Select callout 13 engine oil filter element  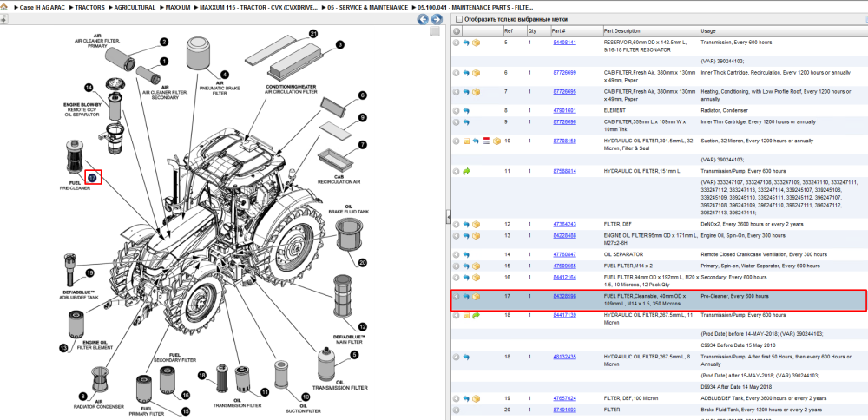pyautogui.click(x=63, y=348)
